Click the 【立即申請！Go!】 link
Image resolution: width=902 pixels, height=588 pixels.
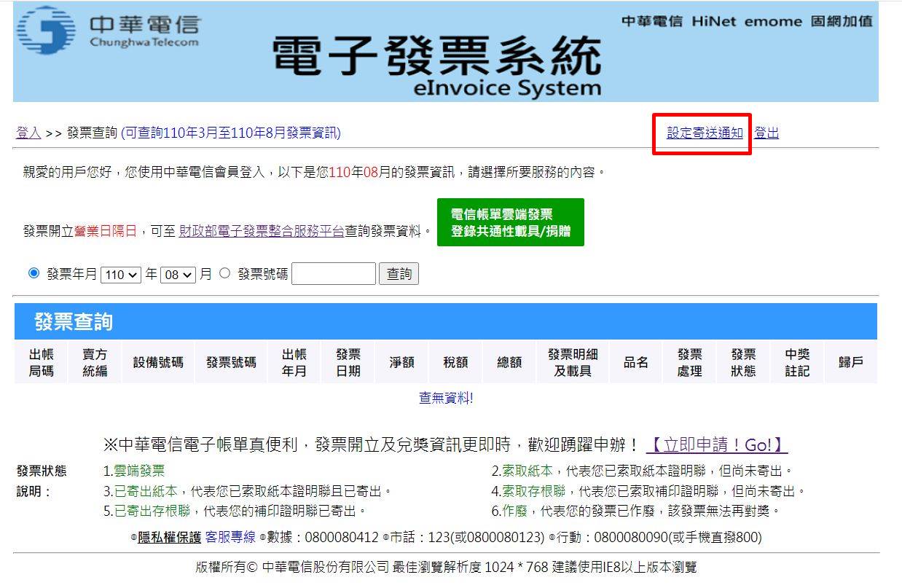click(x=717, y=444)
